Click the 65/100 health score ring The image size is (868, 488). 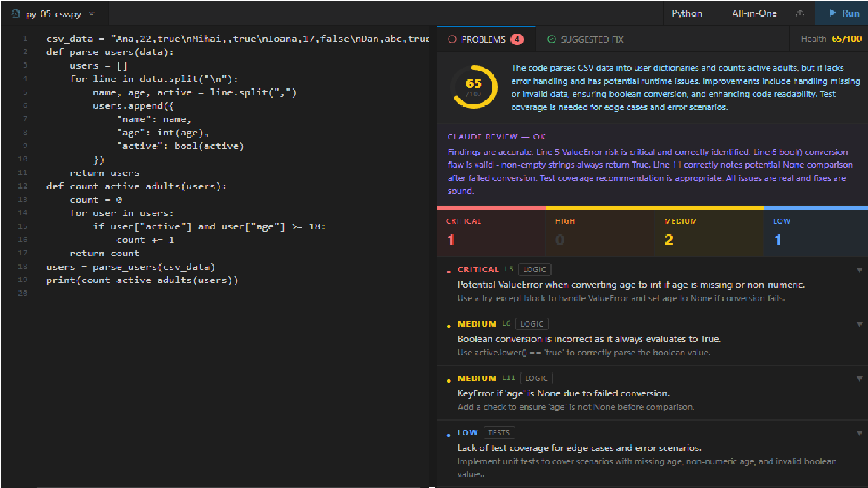(474, 86)
